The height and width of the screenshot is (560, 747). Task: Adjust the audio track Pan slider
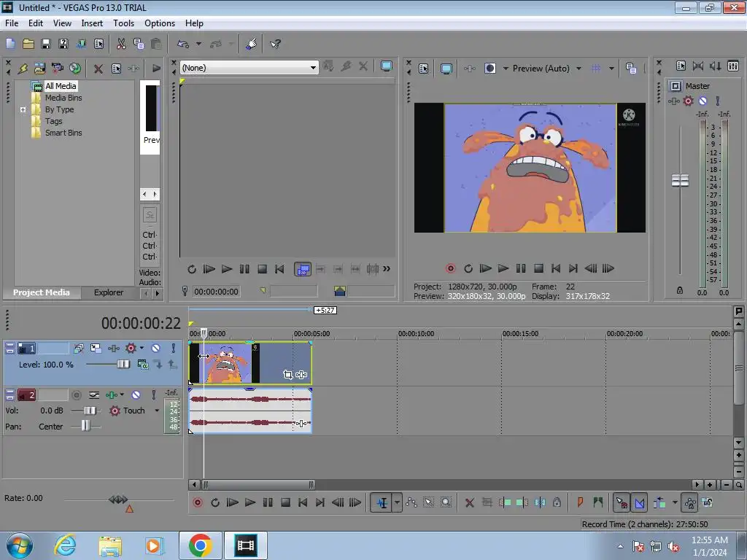click(85, 426)
